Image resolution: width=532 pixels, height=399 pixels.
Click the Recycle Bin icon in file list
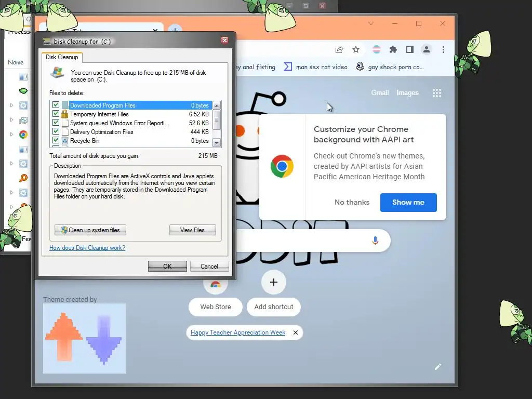point(65,140)
